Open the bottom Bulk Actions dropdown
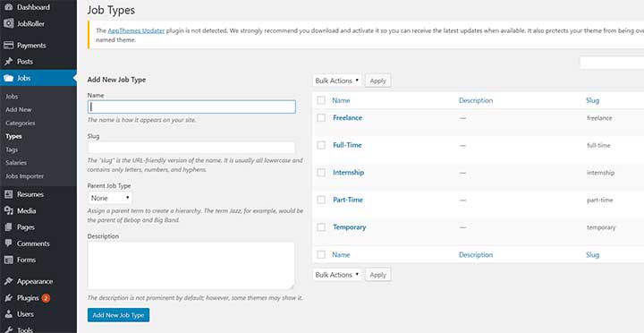The height and width of the screenshot is (333, 644). (x=337, y=275)
